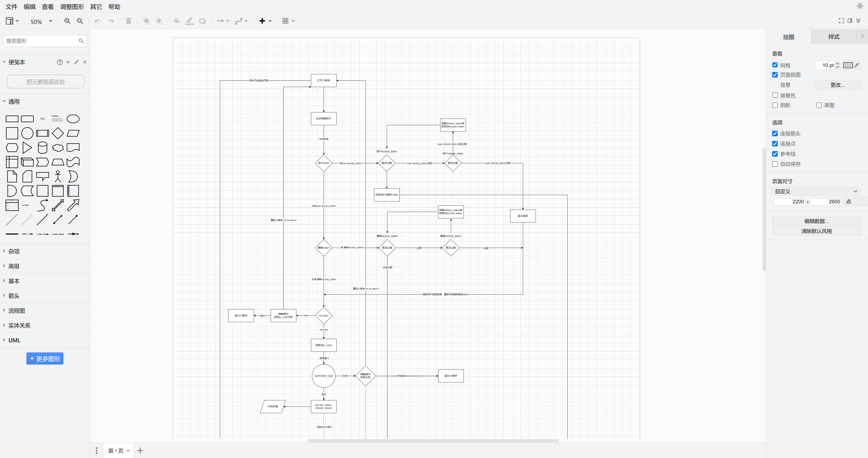Toggle the 连接点 checkbox

[775, 143]
